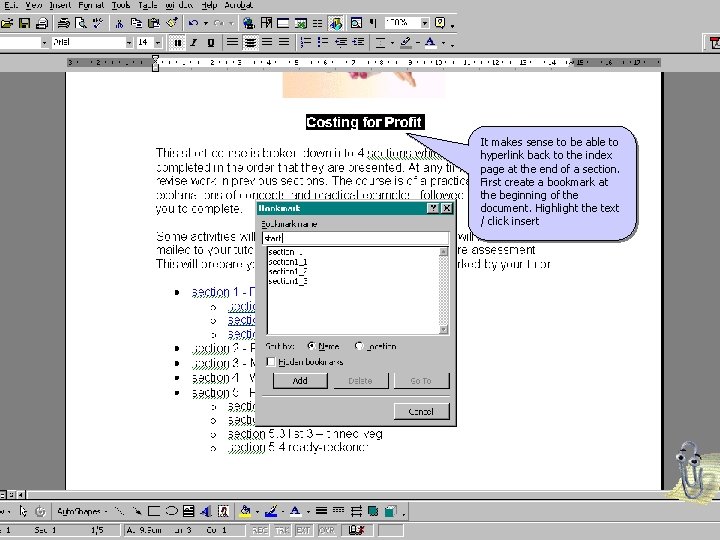The height and width of the screenshot is (540, 720).
Task: Insert an Excel worksheet icon
Action: [x=301, y=23]
